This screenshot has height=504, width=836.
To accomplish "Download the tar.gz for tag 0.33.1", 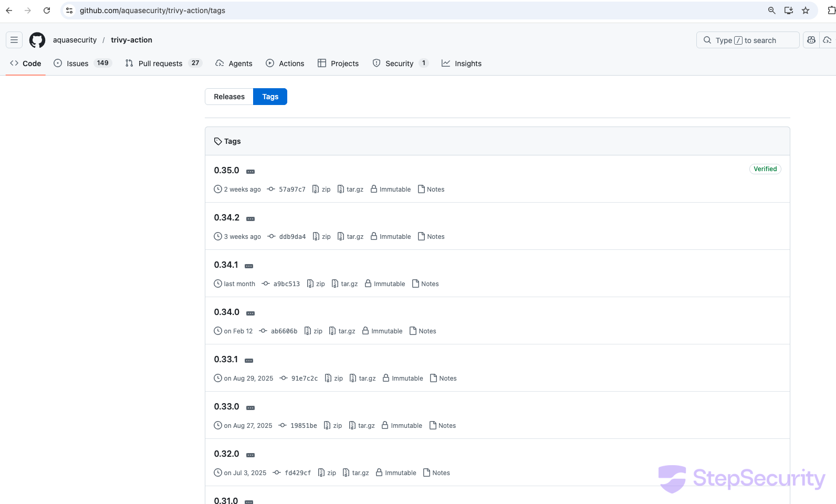I will (x=362, y=379).
